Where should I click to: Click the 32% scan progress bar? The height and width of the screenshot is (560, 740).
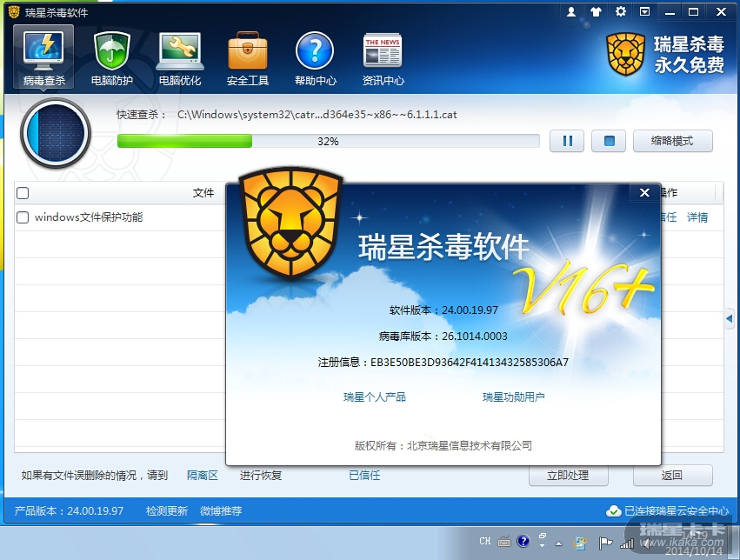coord(329,141)
